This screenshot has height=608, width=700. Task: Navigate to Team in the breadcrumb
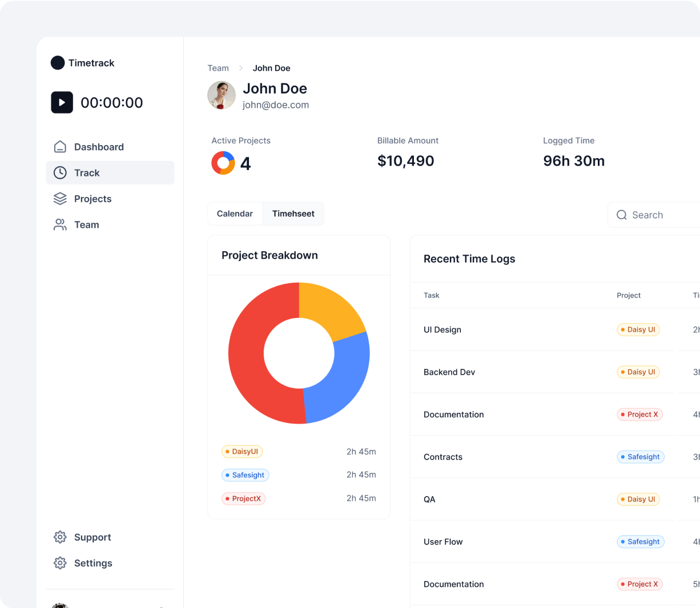click(218, 68)
